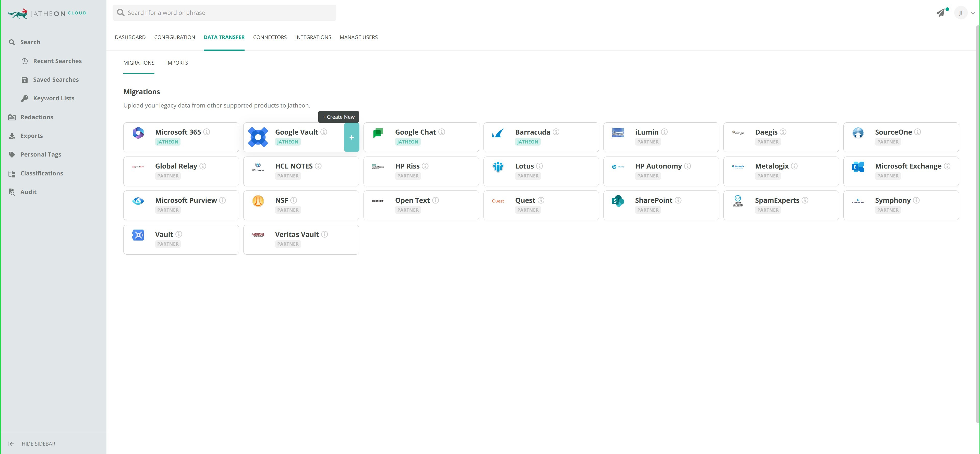Click the NSF logo icon

(258, 201)
